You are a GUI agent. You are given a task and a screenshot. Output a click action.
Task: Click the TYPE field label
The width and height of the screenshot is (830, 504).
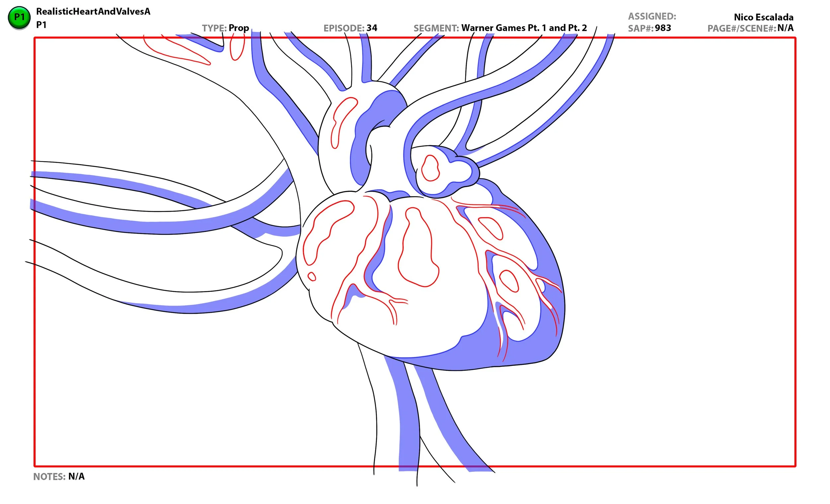tap(214, 28)
